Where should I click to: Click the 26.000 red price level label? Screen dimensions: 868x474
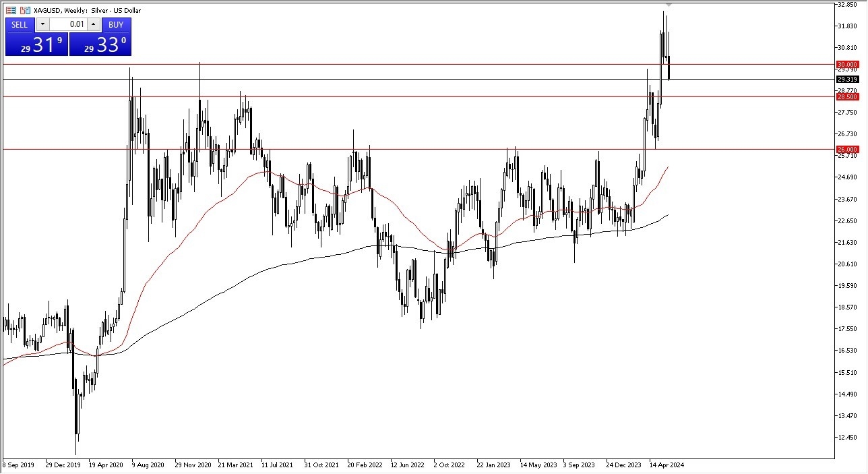(847, 149)
